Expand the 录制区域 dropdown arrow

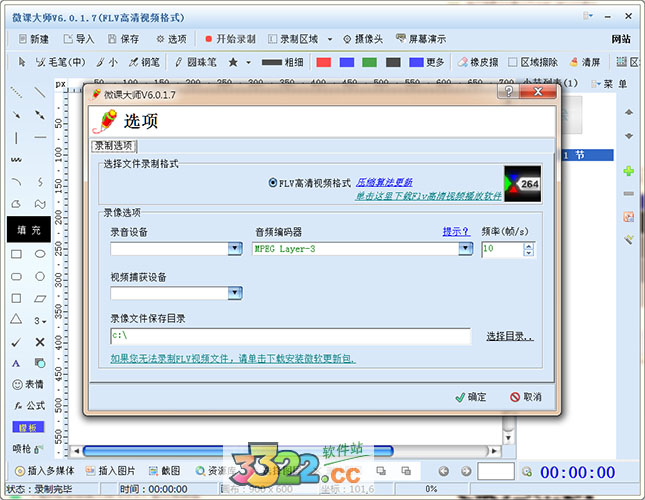[x=330, y=39]
